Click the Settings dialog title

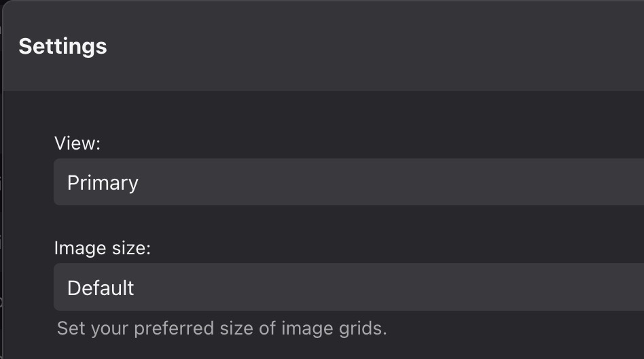[x=63, y=46]
